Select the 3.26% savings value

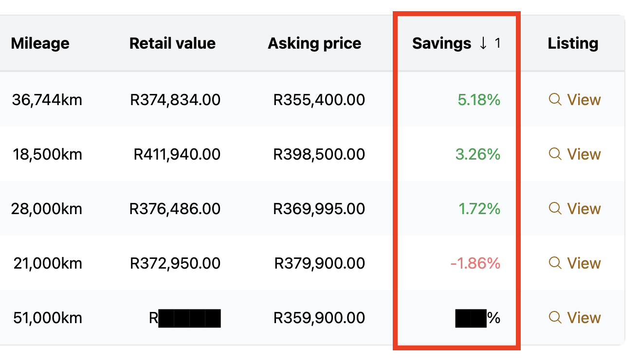[478, 154]
